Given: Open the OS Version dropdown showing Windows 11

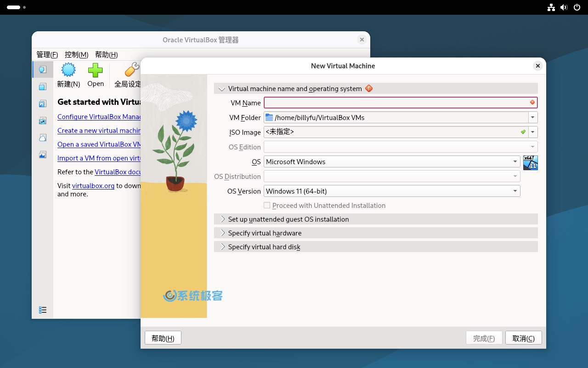Looking at the screenshot, I should coord(392,191).
